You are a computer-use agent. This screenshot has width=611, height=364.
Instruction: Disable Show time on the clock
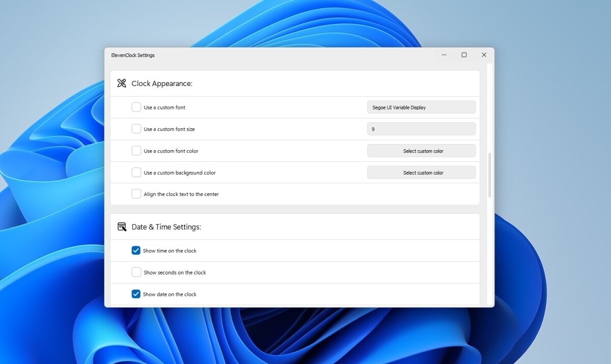tap(136, 250)
